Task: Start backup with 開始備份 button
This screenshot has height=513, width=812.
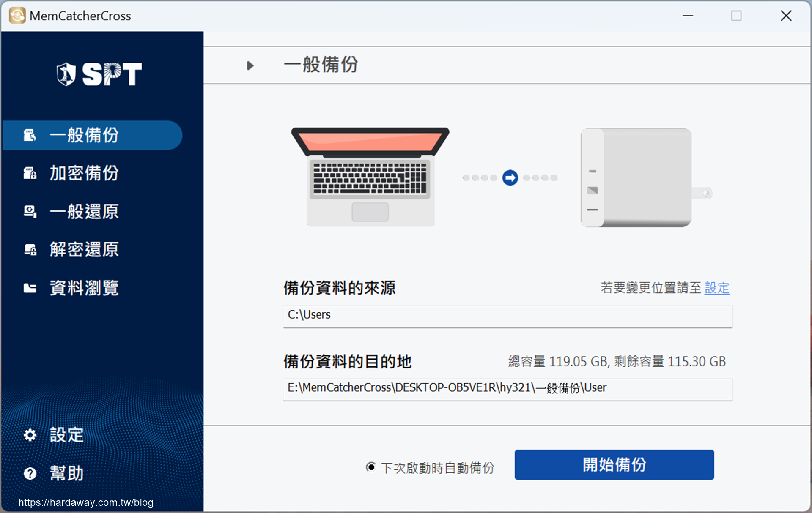Action: click(x=614, y=464)
